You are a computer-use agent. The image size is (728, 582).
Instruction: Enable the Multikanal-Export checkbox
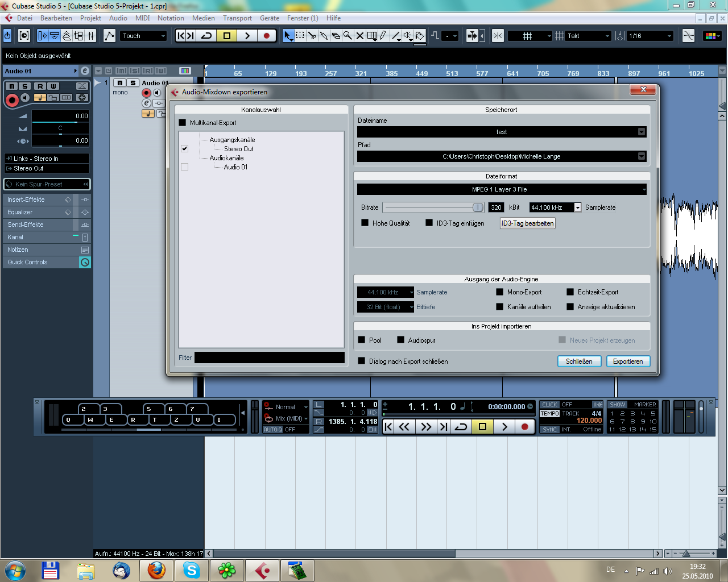pos(183,123)
